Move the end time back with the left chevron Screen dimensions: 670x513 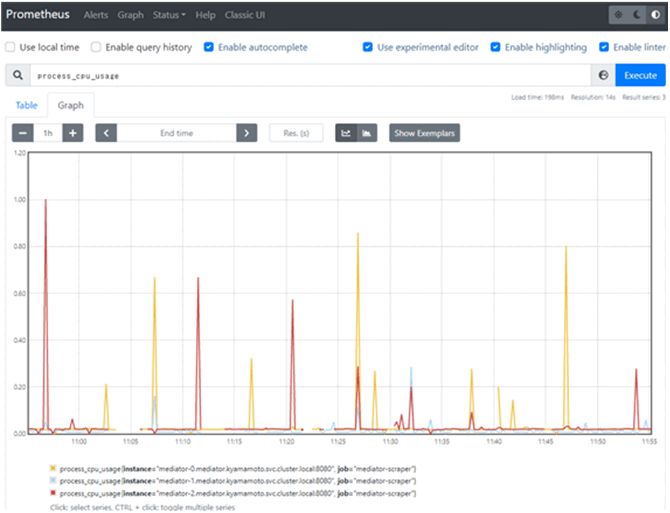coord(106,133)
